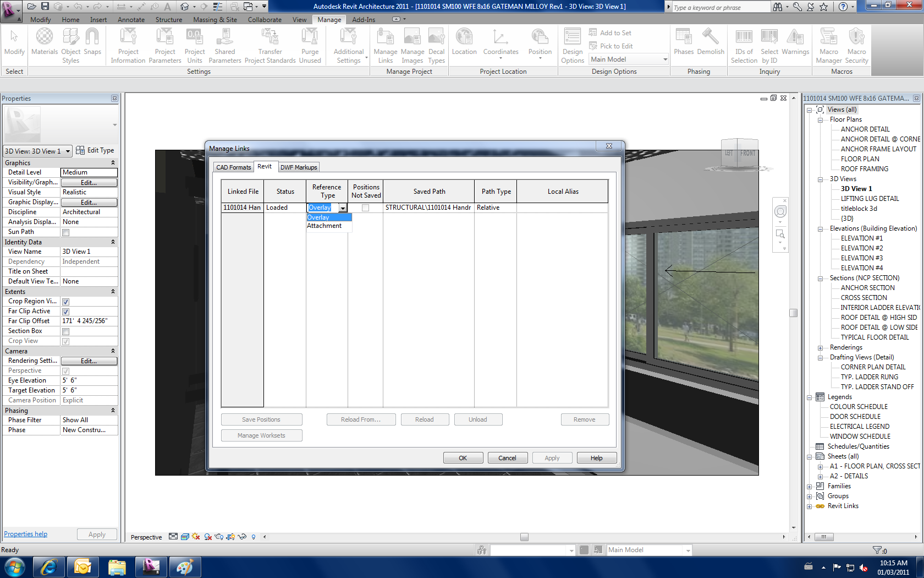
Task: Click the keyword search field
Action: [x=721, y=8]
